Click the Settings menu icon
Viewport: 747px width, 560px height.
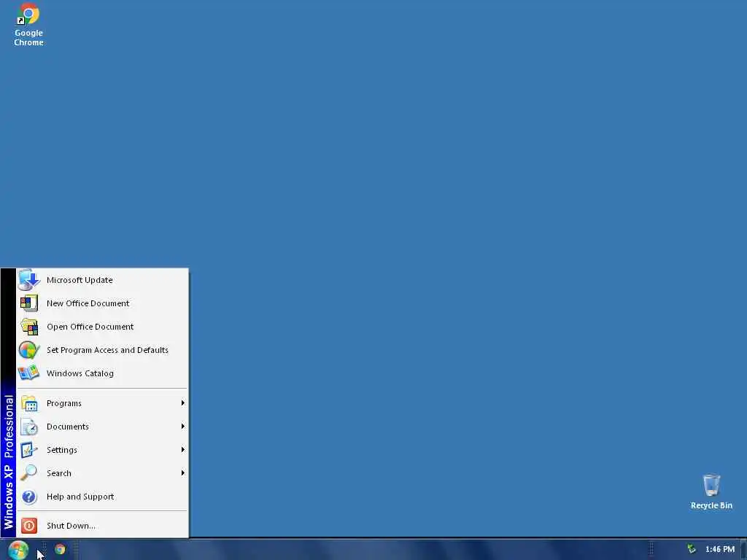(x=28, y=450)
